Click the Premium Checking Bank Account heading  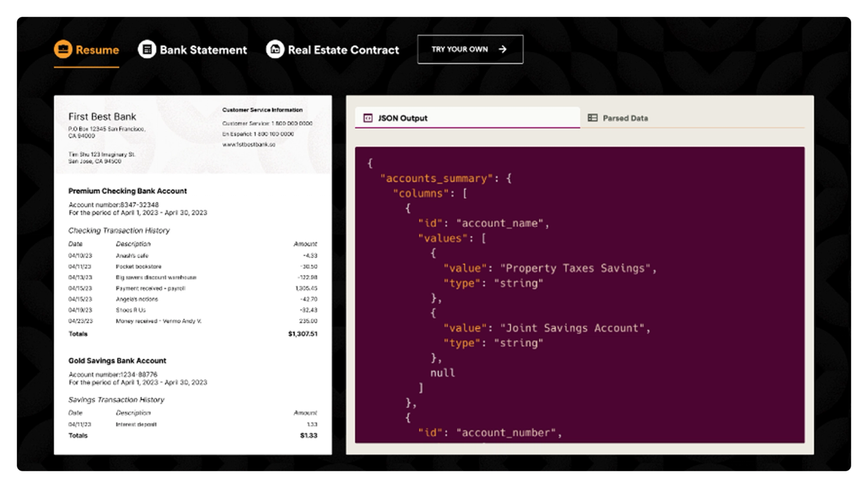pyautogui.click(x=127, y=191)
